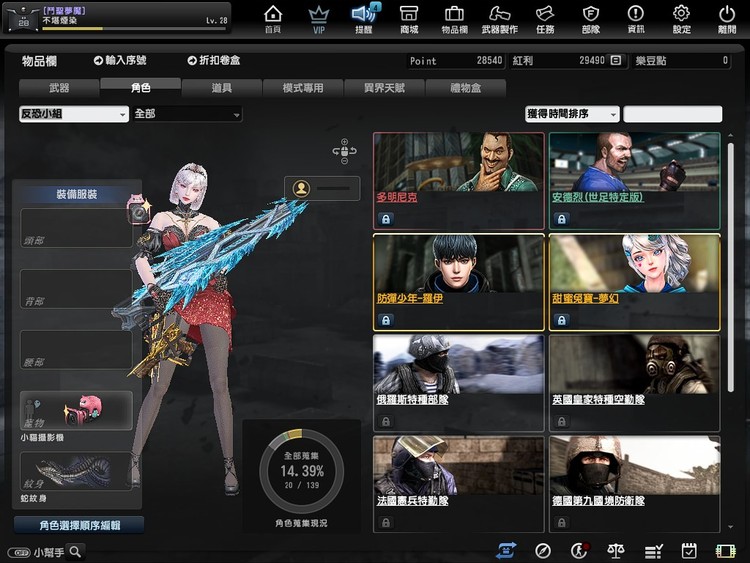The width and height of the screenshot is (750, 563).
Task: Open the 部隊 clan shield icon
Action: point(591,19)
